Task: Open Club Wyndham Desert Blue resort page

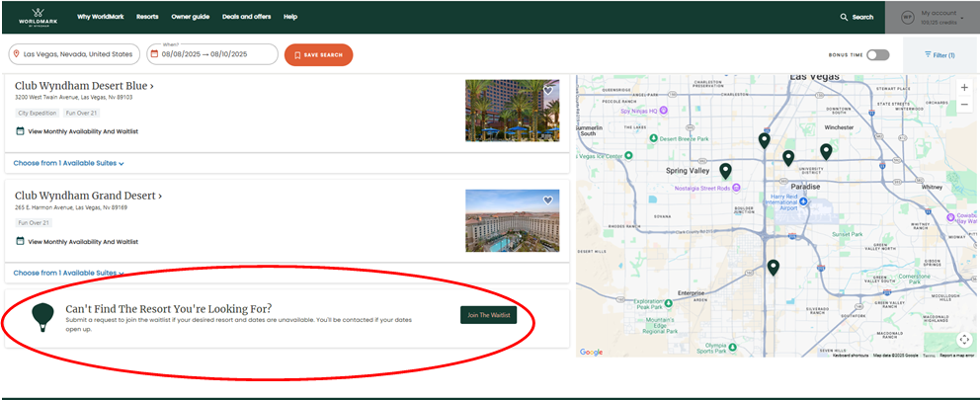Action: (x=84, y=86)
